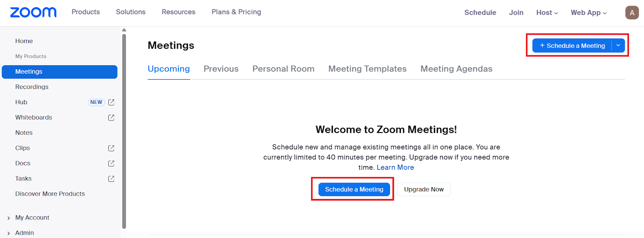
Task: Click the NEW badge beside Hub
Action: tap(96, 102)
